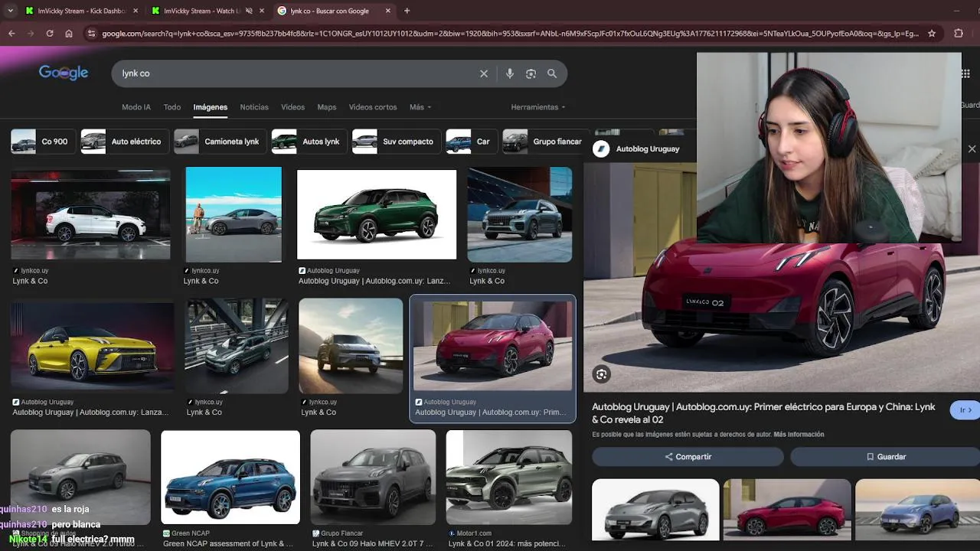Open the SUV on road lynkco.uy thumbnail
Viewport: 980px width, 551px height.
(x=351, y=346)
